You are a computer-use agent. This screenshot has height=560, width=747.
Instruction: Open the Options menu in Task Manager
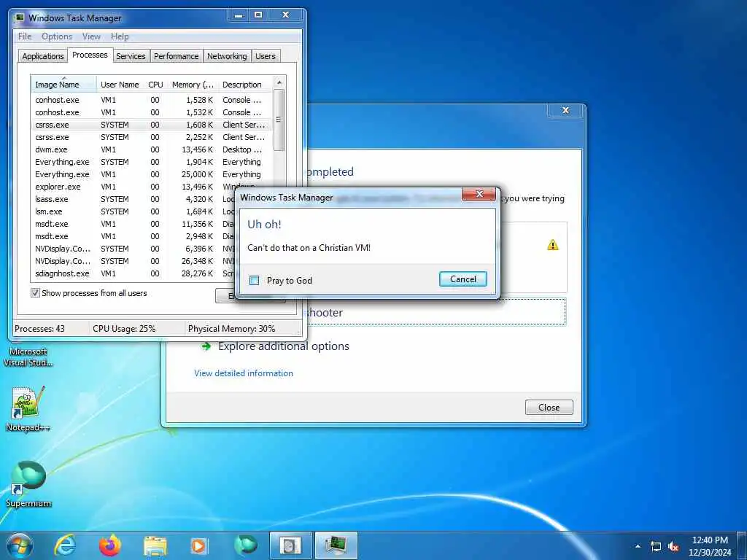[x=57, y=36]
